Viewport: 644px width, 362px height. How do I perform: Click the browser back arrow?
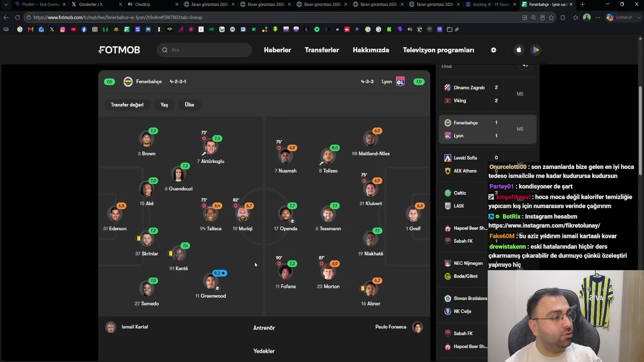(x=6, y=17)
